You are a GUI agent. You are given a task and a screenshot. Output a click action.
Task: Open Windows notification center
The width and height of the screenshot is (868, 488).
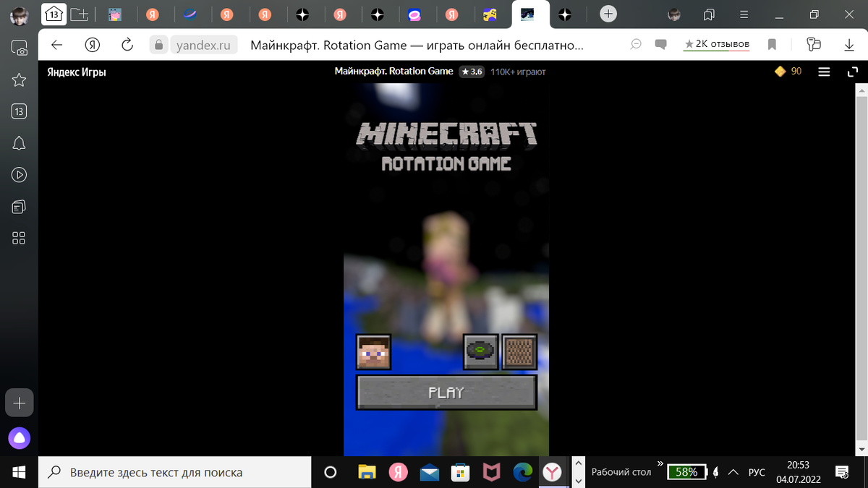click(x=843, y=472)
